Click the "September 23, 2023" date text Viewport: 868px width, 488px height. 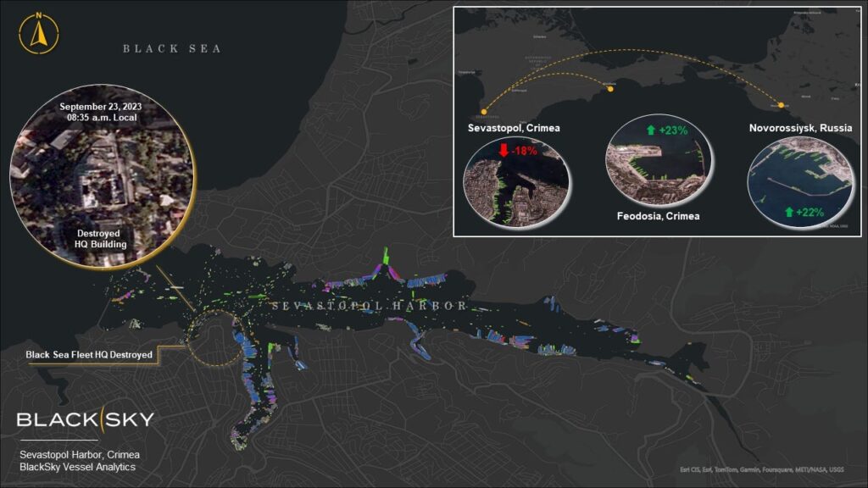101,106
